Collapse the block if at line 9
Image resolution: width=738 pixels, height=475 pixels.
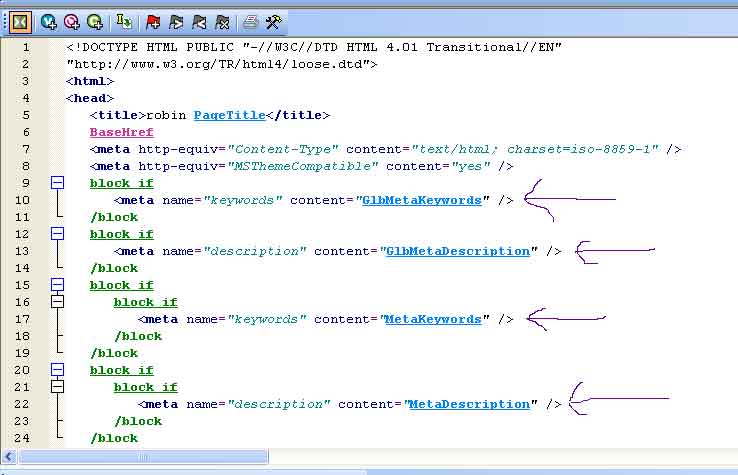point(57,183)
